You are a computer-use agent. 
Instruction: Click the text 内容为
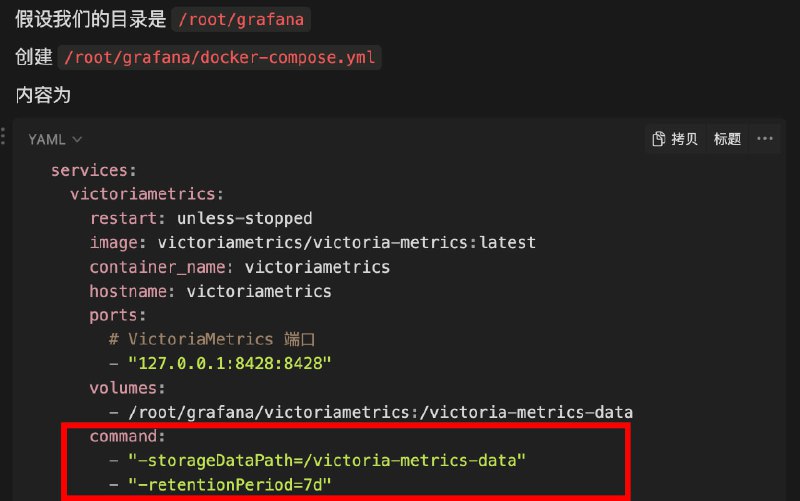click(43, 95)
